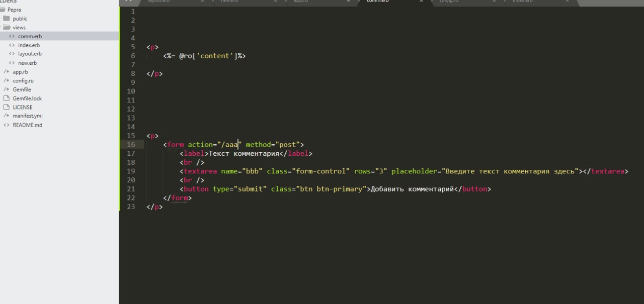Click the opening p tag on line 5

click(x=152, y=47)
